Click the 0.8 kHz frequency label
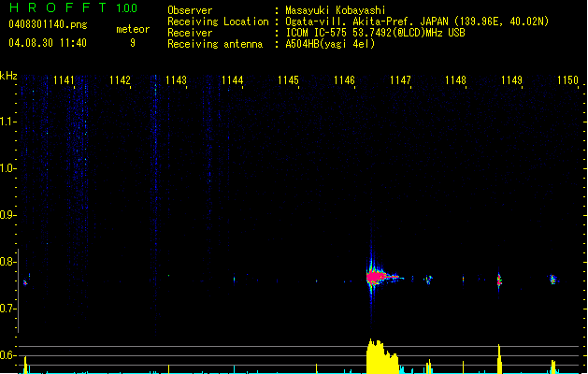Screen dimensions: 588x374 coord(8,262)
